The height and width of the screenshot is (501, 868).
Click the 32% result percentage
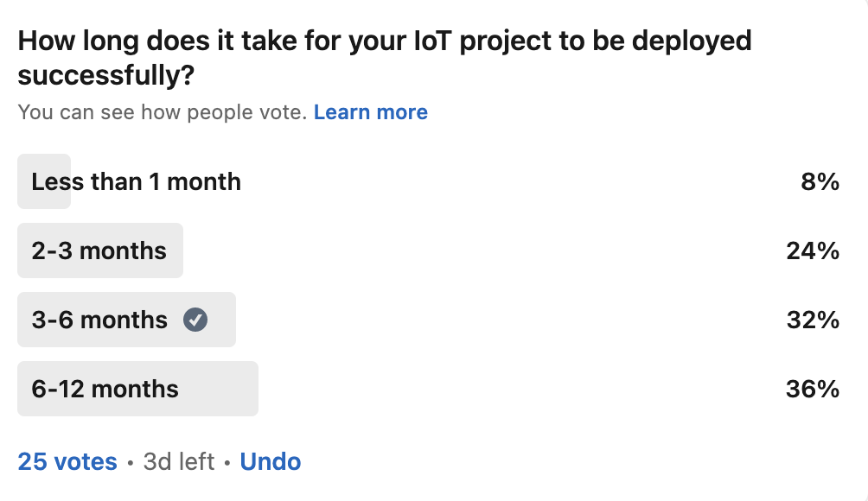pyautogui.click(x=813, y=320)
